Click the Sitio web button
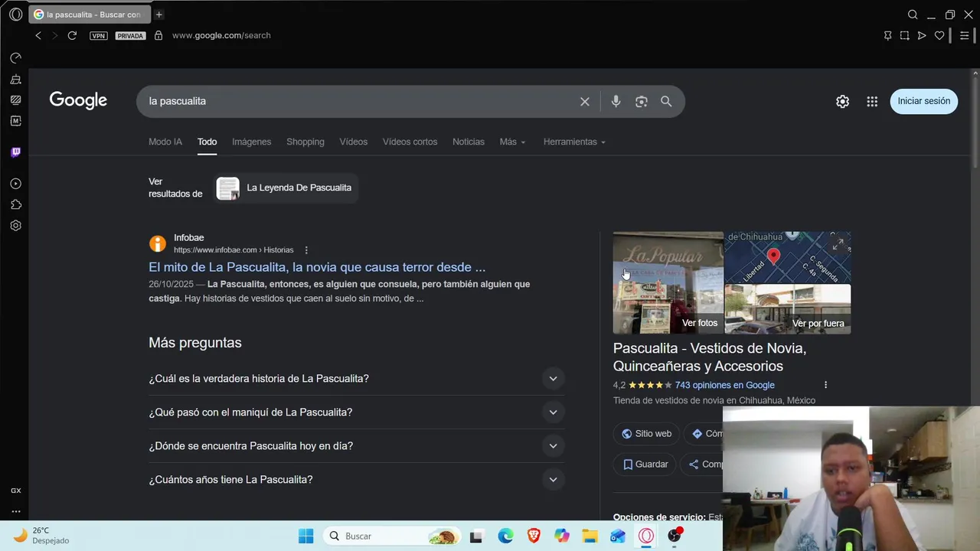The width and height of the screenshot is (980, 551). click(646, 434)
